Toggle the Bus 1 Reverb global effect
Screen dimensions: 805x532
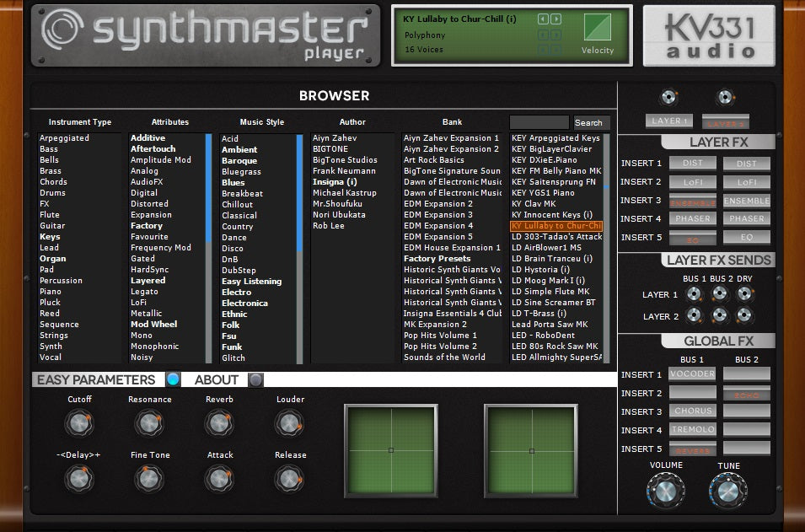click(x=693, y=449)
